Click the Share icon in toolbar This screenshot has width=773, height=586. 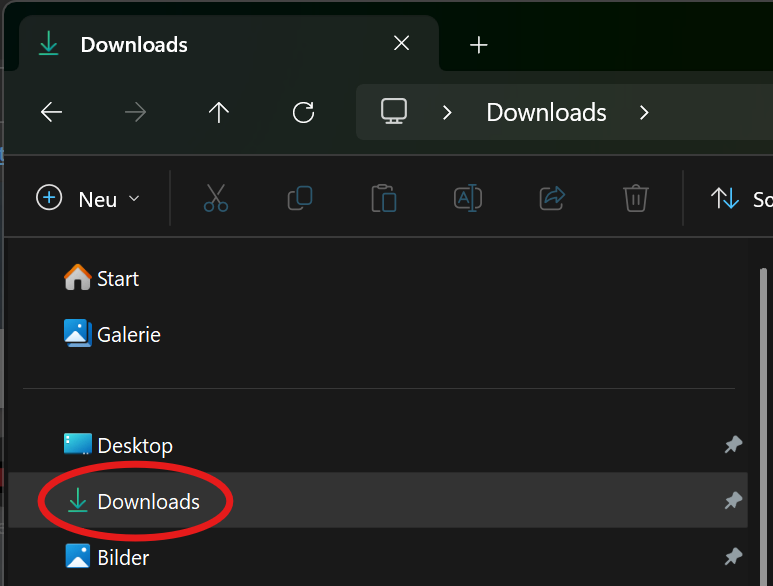[x=552, y=198]
